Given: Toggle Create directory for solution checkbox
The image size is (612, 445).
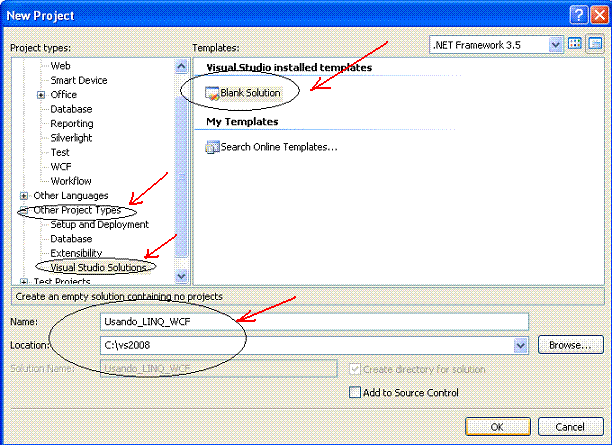Looking at the screenshot, I should coord(355,369).
